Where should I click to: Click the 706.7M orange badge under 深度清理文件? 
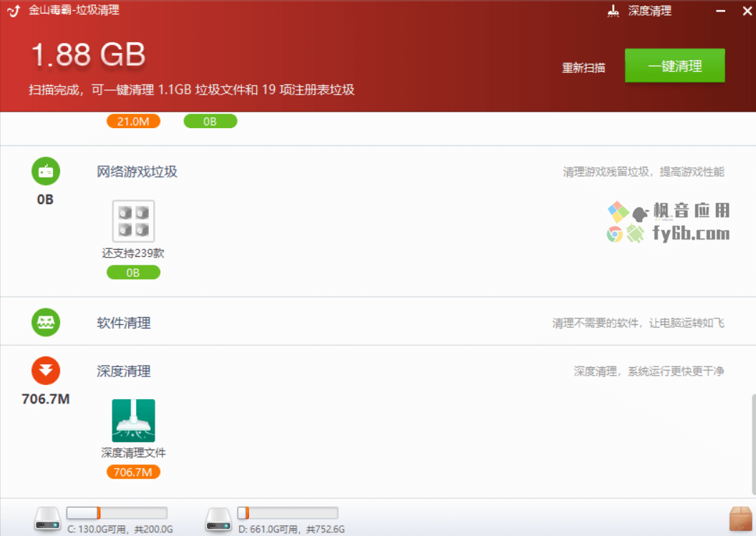pos(133,472)
